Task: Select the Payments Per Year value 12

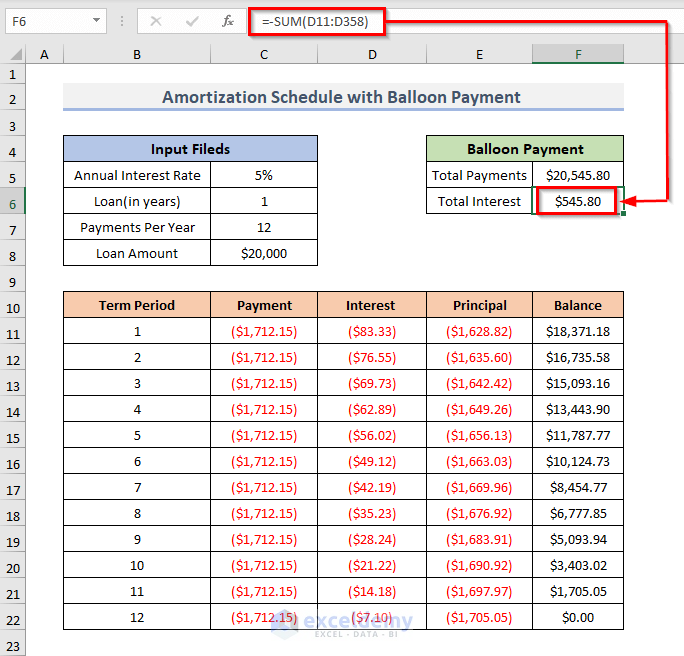Action: (x=264, y=228)
